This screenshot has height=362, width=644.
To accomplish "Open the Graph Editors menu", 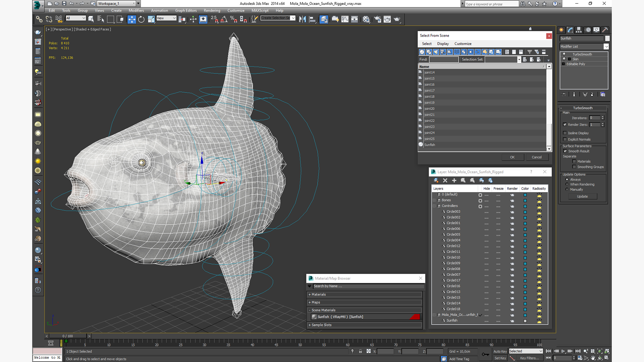I will pyautogui.click(x=186, y=10).
